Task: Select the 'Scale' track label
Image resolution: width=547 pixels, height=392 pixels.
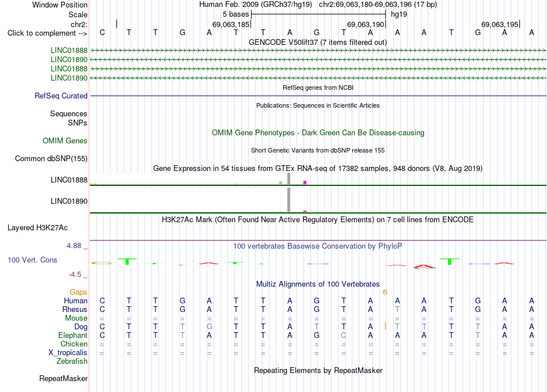Action: coord(78,14)
